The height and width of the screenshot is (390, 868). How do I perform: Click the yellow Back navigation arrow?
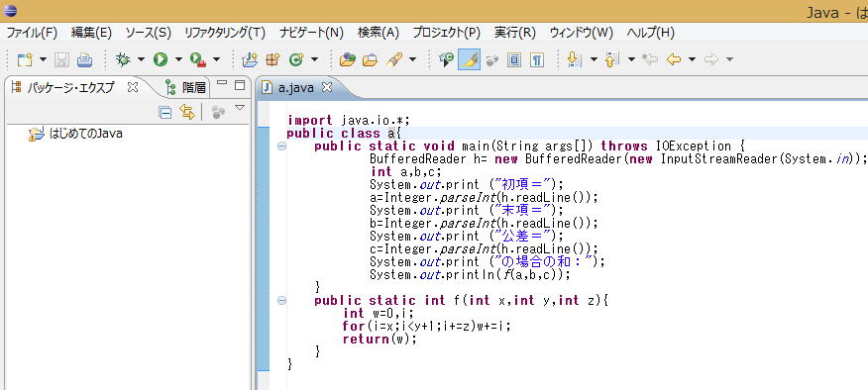[x=673, y=59]
